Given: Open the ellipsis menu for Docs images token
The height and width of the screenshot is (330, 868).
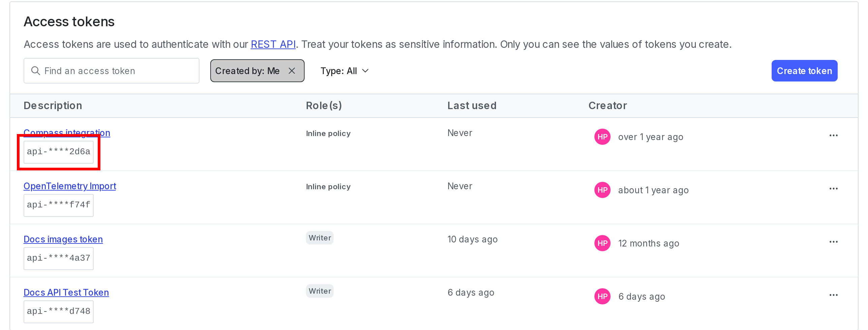Looking at the screenshot, I should (x=833, y=241).
